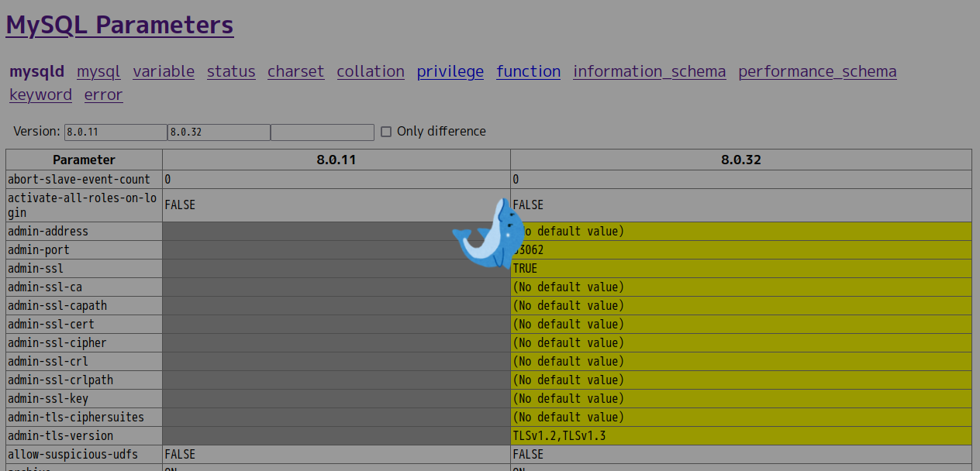This screenshot has height=471, width=980.
Task: Click the TLSv1.2,TLSv1.3 value cell
Action: pos(741,435)
